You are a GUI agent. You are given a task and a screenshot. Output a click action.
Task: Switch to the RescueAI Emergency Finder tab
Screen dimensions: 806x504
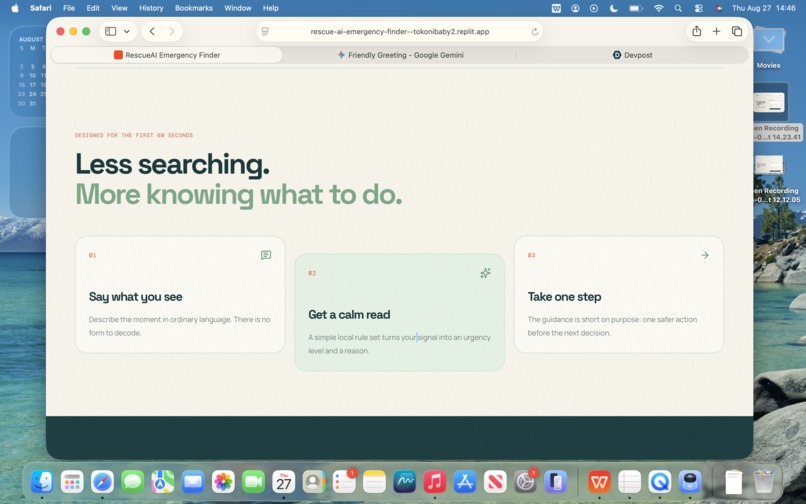pyautogui.click(x=167, y=55)
